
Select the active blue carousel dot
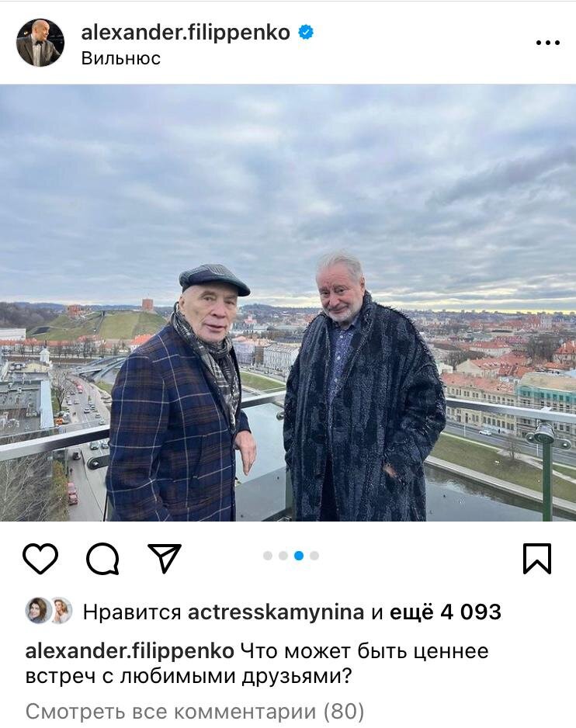point(299,556)
